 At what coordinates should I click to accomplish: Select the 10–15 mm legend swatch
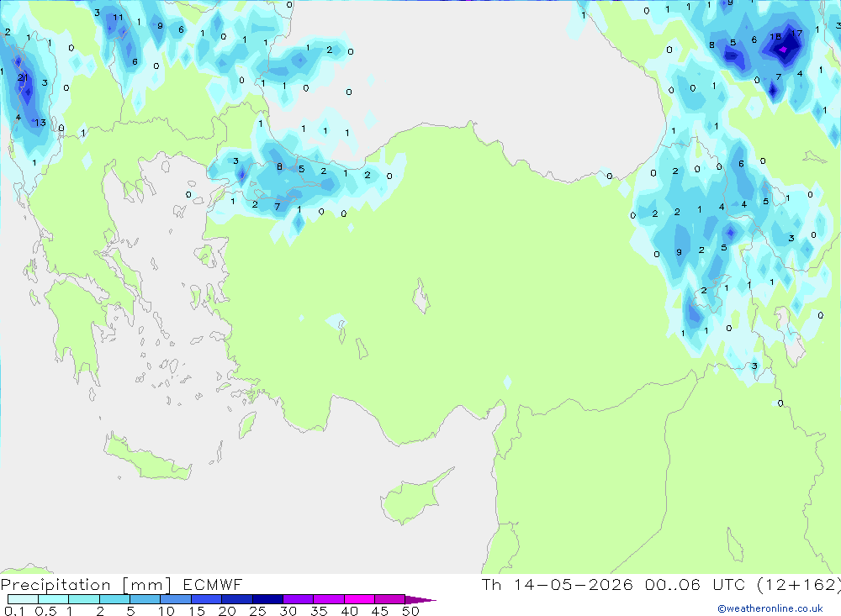point(176,599)
